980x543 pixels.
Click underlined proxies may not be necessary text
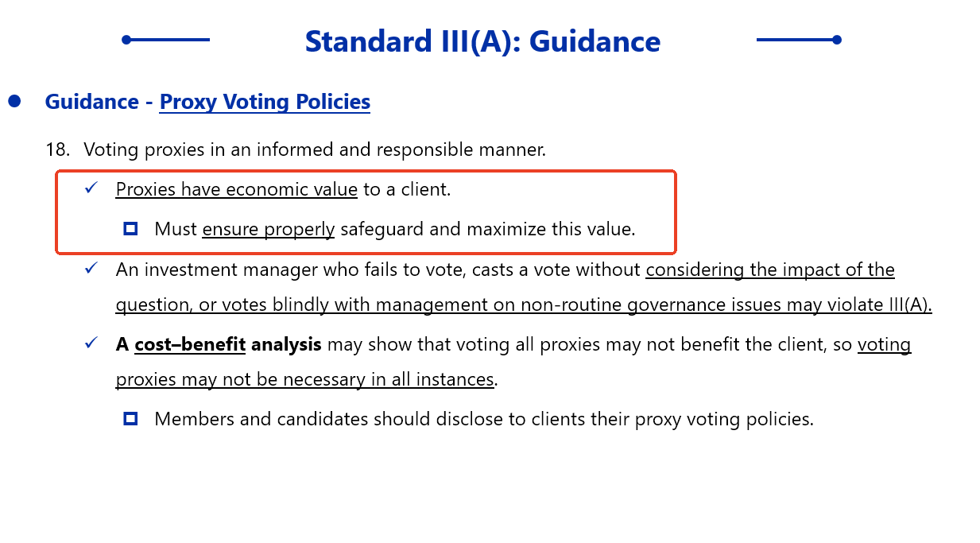(305, 379)
